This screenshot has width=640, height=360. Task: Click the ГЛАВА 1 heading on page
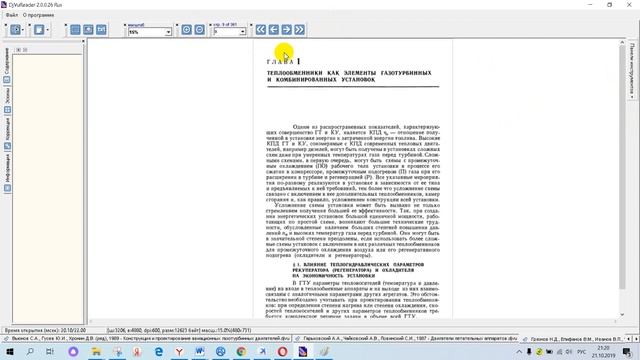click(283, 62)
